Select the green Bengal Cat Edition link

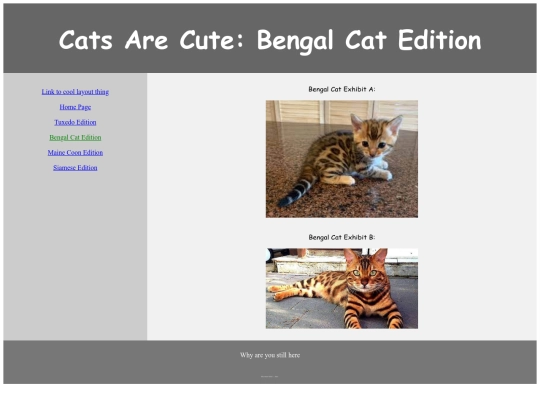75,137
